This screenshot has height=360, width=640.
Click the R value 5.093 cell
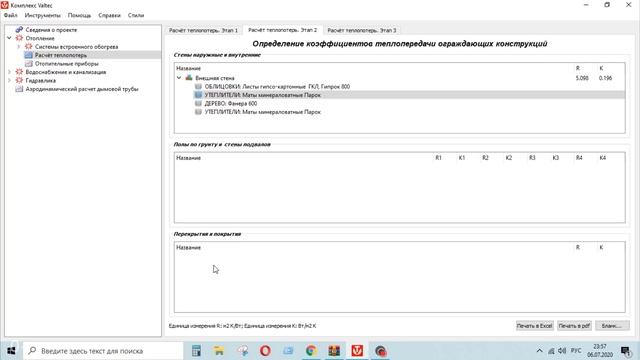click(x=582, y=78)
